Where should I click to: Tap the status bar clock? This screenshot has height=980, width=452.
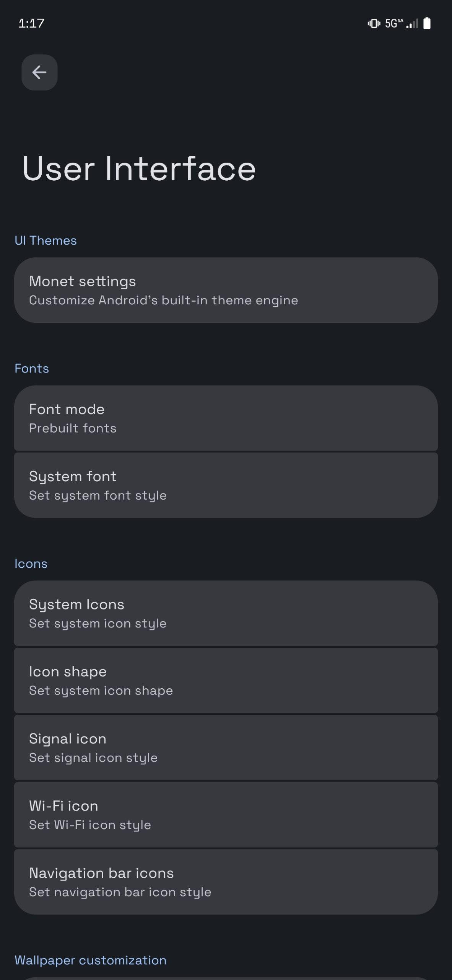tap(31, 24)
